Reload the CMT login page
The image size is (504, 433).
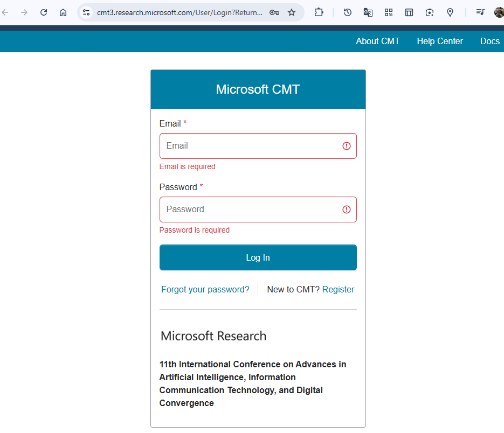point(44,12)
